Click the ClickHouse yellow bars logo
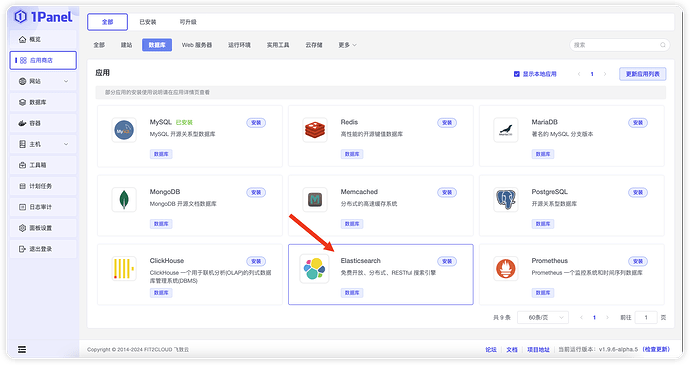This screenshot has height=365, width=690. pos(124,269)
